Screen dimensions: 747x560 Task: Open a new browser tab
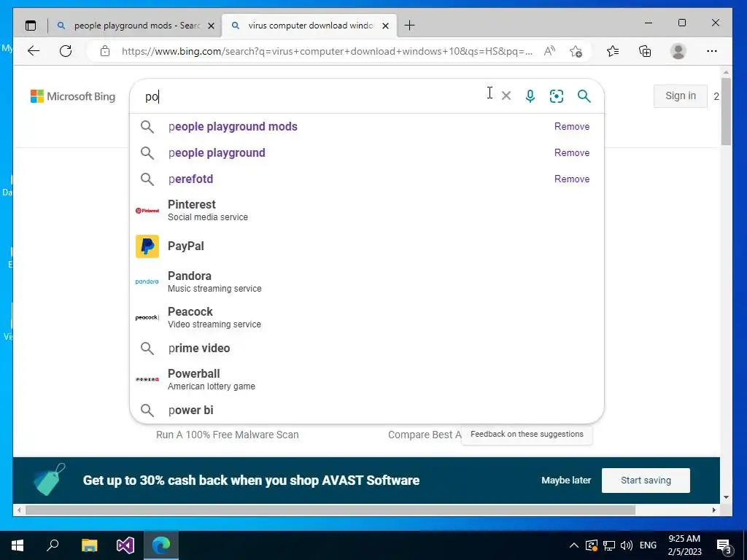tap(409, 26)
